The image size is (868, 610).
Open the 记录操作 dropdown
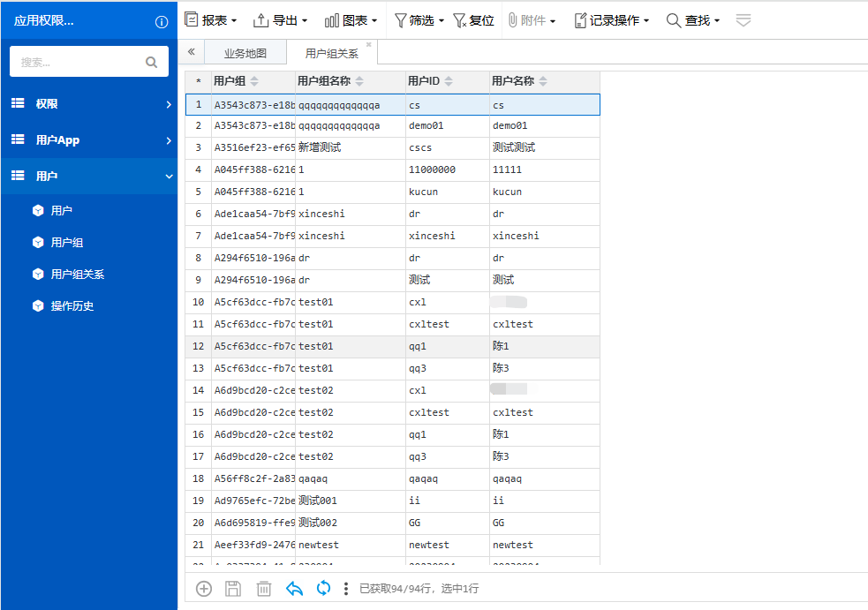[612, 20]
